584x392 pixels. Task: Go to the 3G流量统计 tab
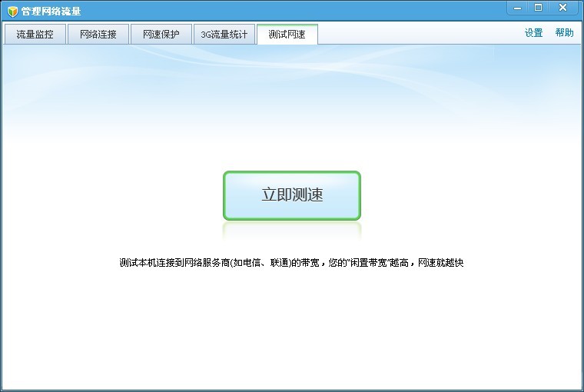[224, 35]
